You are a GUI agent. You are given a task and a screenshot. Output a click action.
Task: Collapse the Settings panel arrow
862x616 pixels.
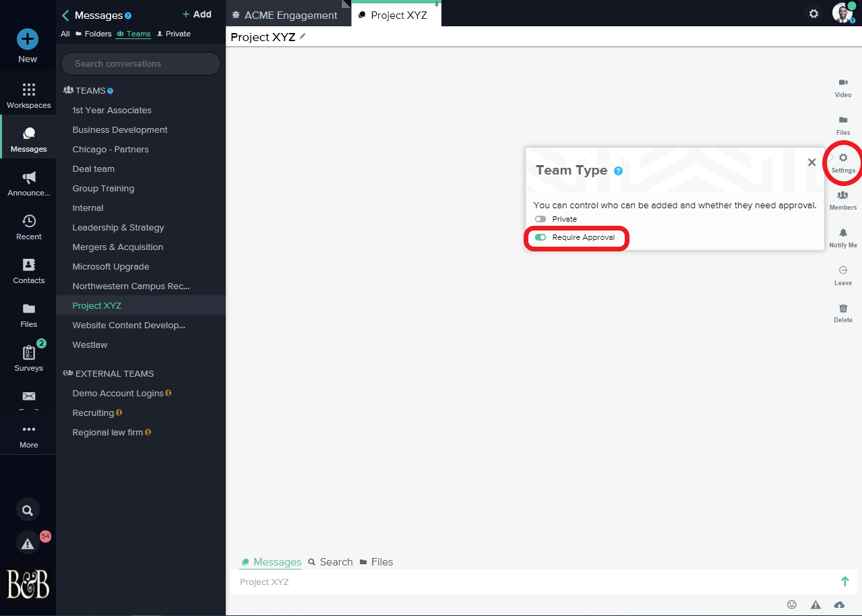(831, 158)
